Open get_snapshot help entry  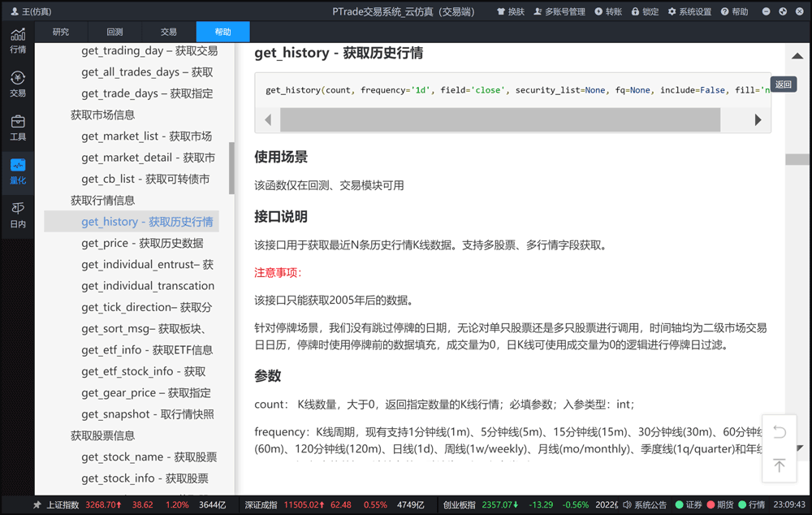(x=148, y=414)
